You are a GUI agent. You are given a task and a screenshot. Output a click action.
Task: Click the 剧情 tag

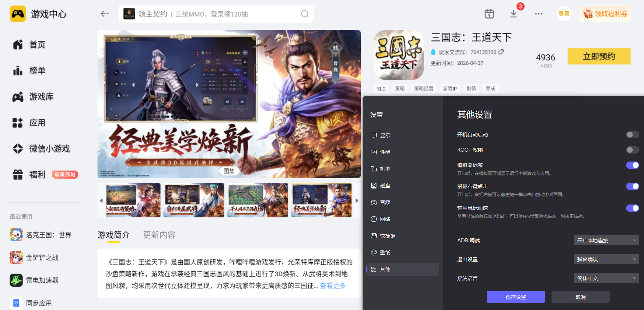point(471,89)
